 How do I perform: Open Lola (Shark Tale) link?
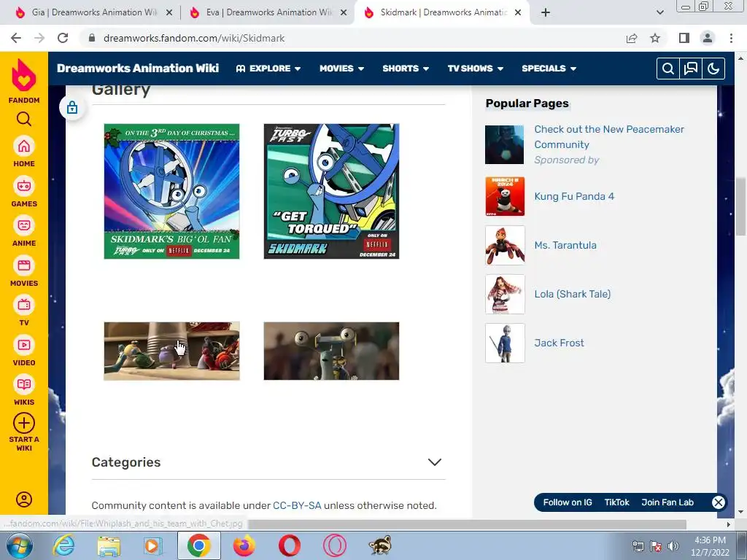point(572,295)
